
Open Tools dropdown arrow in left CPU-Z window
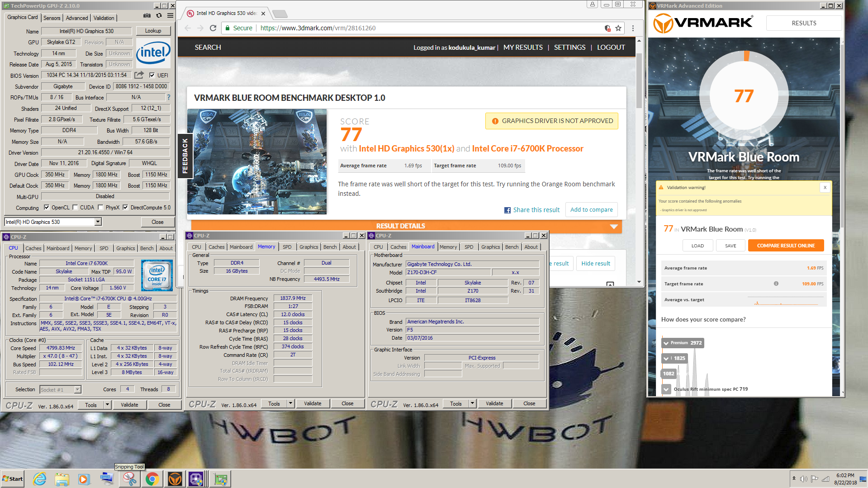click(107, 405)
